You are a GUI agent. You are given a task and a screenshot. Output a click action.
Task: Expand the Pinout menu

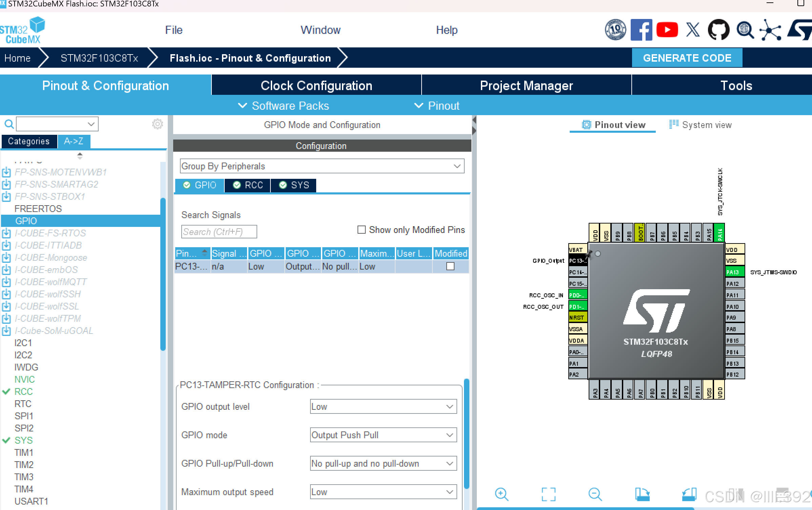[437, 106]
